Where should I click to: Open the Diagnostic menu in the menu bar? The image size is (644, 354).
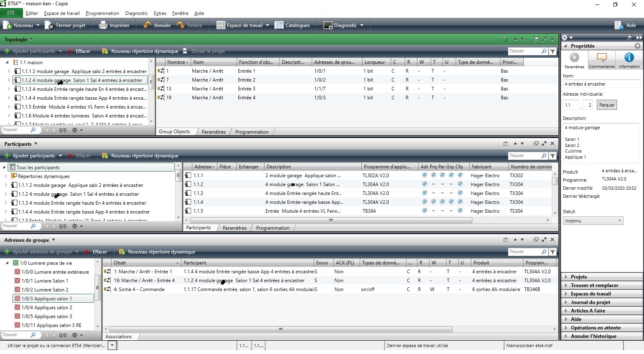point(136,13)
